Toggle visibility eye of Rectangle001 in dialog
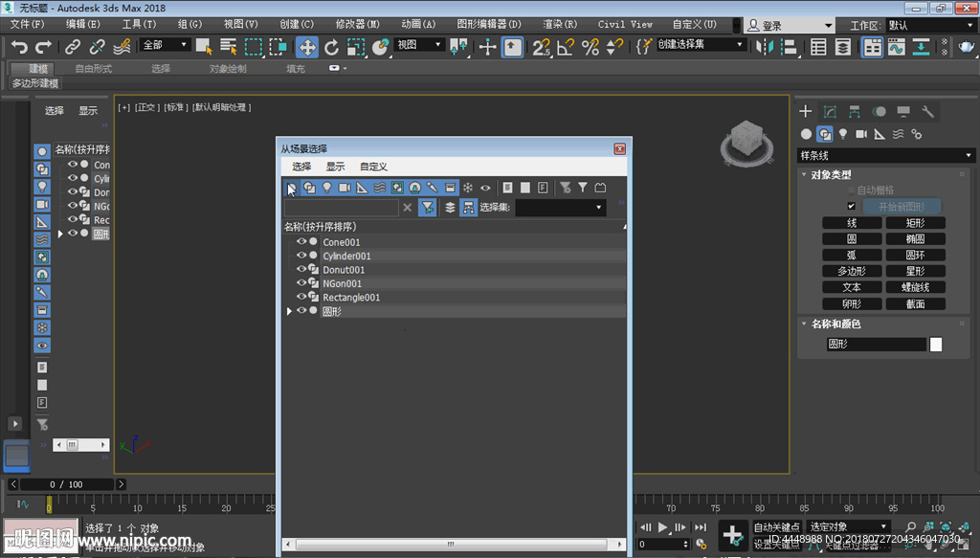980x558 pixels. pos(301,297)
